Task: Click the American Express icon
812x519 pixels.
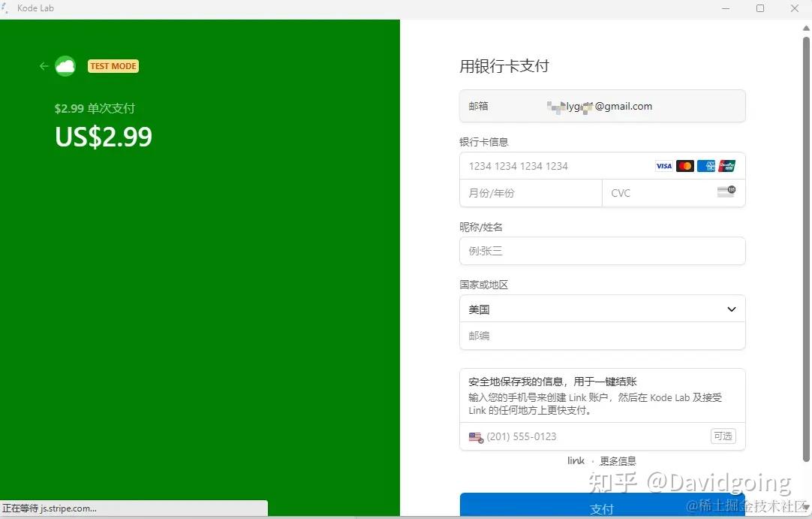Action: 706,166
